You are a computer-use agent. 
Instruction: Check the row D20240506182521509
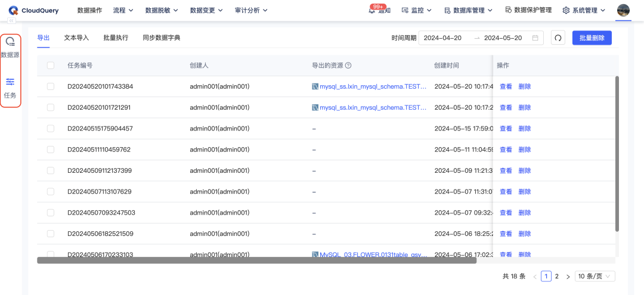[x=51, y=234]
